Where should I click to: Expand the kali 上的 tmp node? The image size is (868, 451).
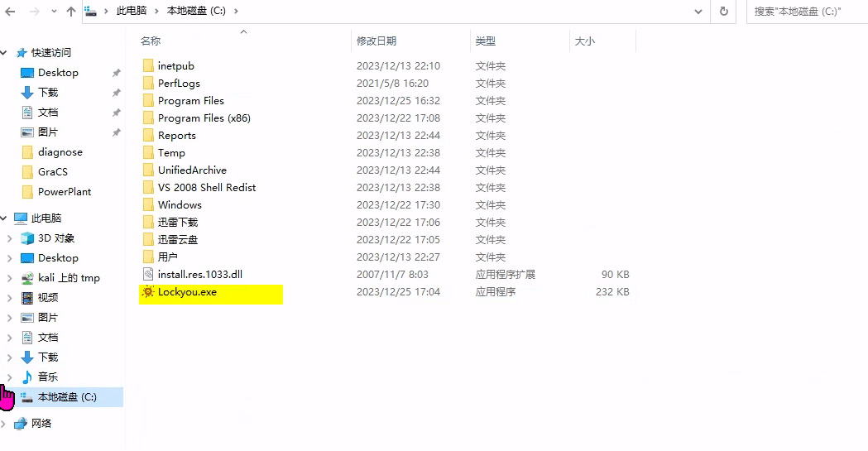(9, 278)
